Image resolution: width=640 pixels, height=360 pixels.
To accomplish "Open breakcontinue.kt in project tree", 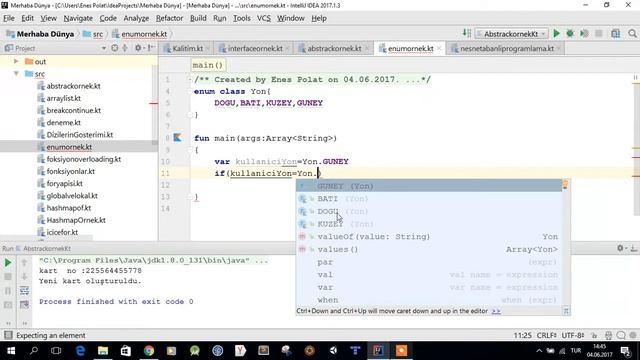I will pos(73,111).
